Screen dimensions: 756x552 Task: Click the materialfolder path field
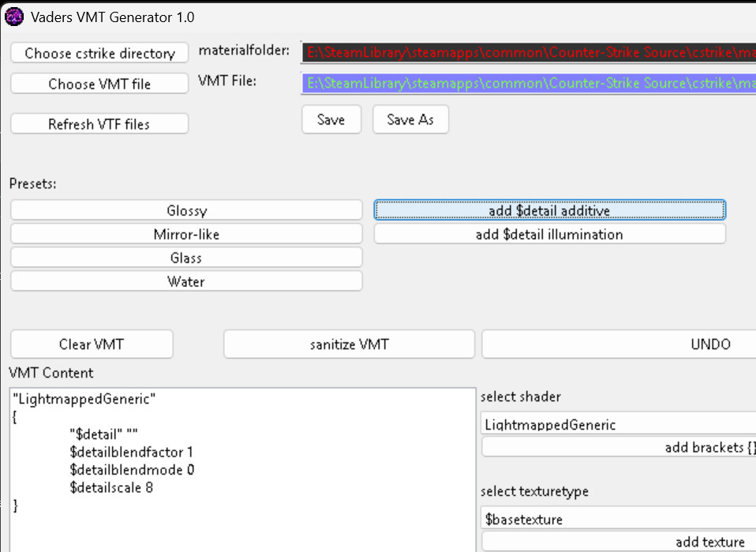pyautogui.click(x=529, y=52)
